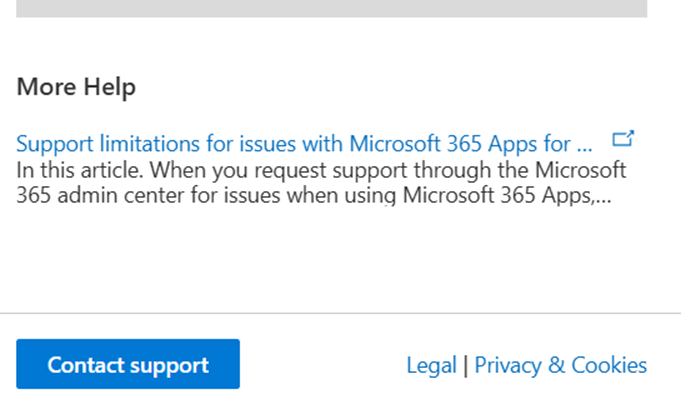Click the Contact support button
681x409 pixels.
[128, 364]
